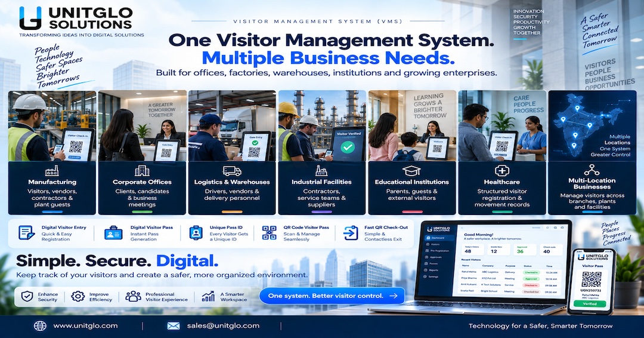This screenshot has height=338, width=644.
Task: Click 'Quick & Easy Registration' feature text
Action: (x=56, y=236)
